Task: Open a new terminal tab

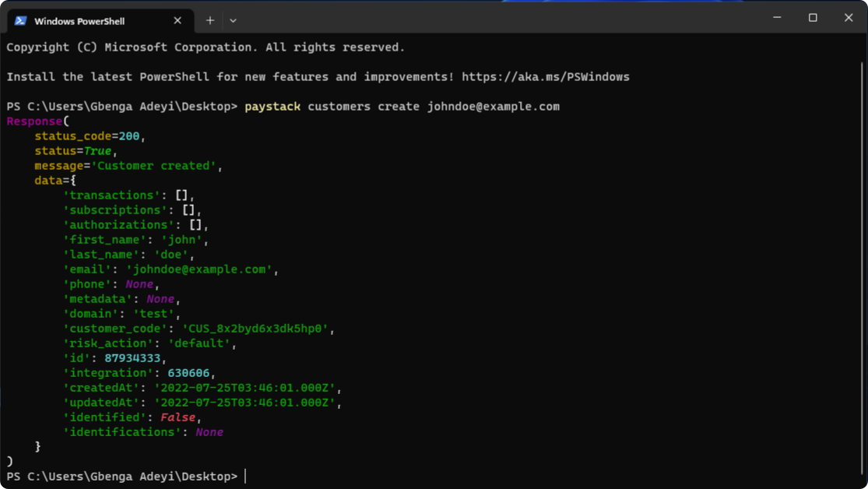Action: [210, 20]
